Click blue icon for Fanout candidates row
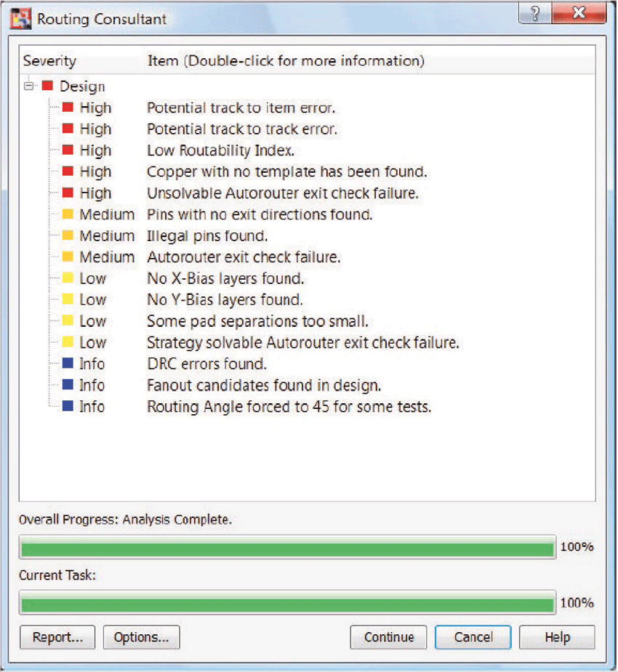This screenshot has width=618, height=672. (68, 384)
